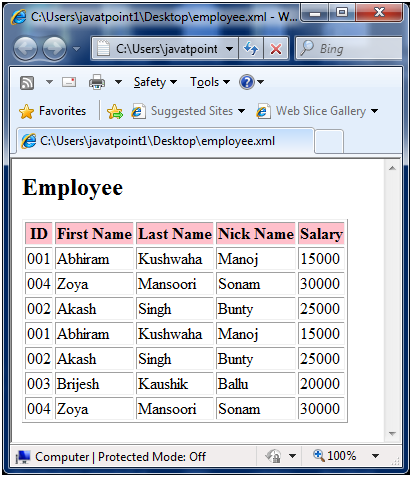Expand the address bar history dropdown
Screen dimensions: 412x477
tap(229, 49)
